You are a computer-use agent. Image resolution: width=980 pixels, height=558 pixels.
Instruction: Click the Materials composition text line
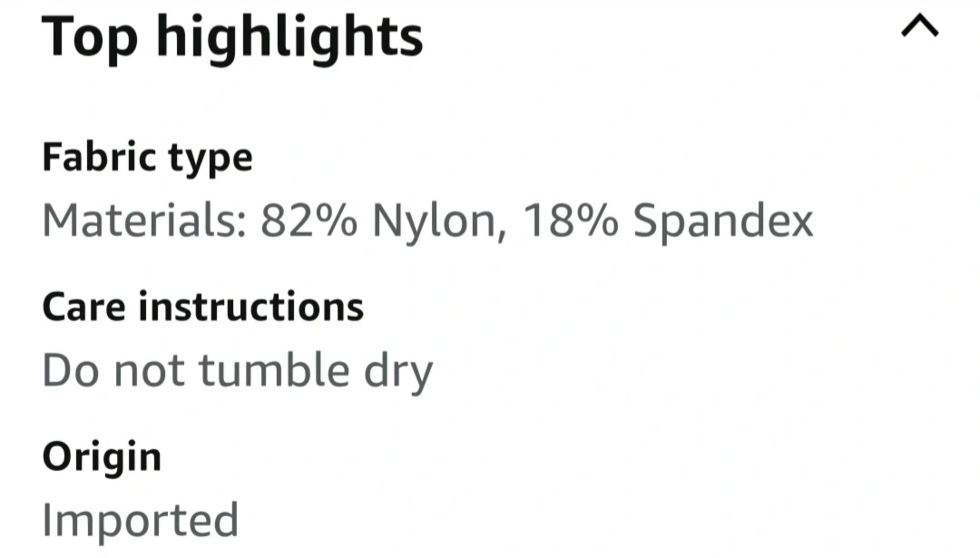427,220
